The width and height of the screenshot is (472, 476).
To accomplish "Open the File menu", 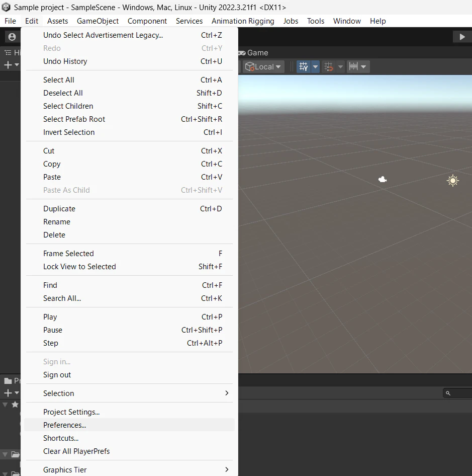I will tap(10, 21).
